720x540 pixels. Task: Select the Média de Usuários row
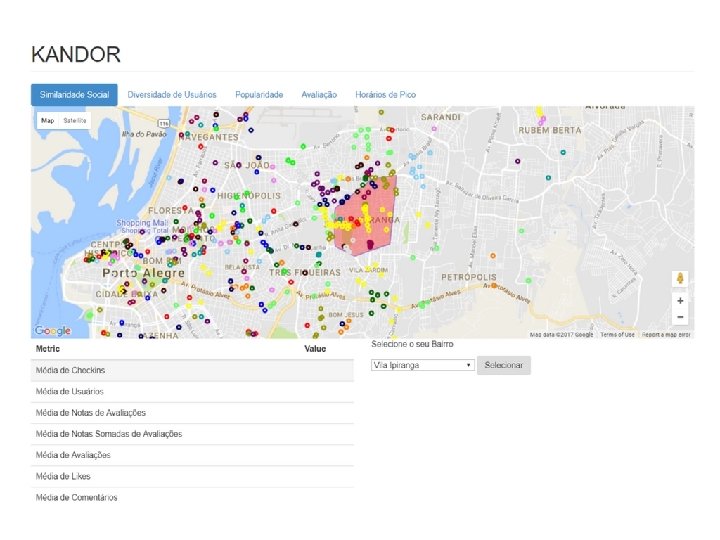(192, 392)
